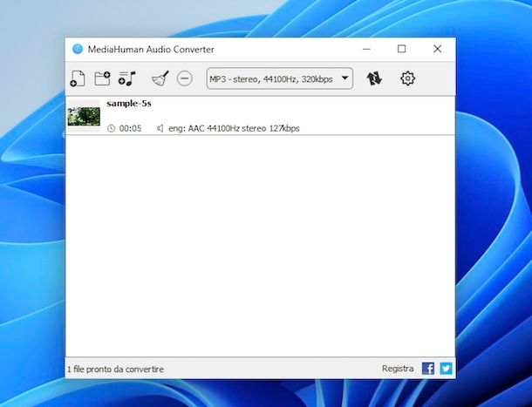Select the sample-5s file name
Image resolution: width=532 pixels, height=407 pixels.
click(129, 104)
